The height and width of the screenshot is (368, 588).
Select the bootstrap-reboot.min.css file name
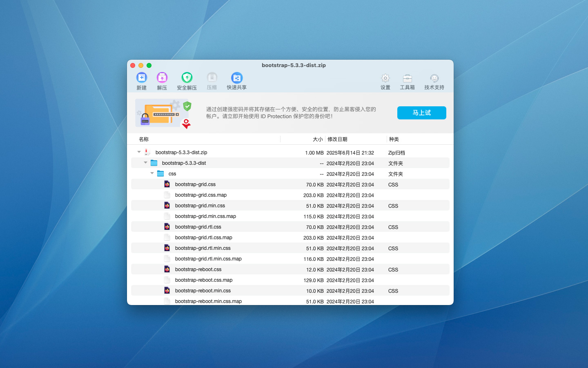click(203, 291)
